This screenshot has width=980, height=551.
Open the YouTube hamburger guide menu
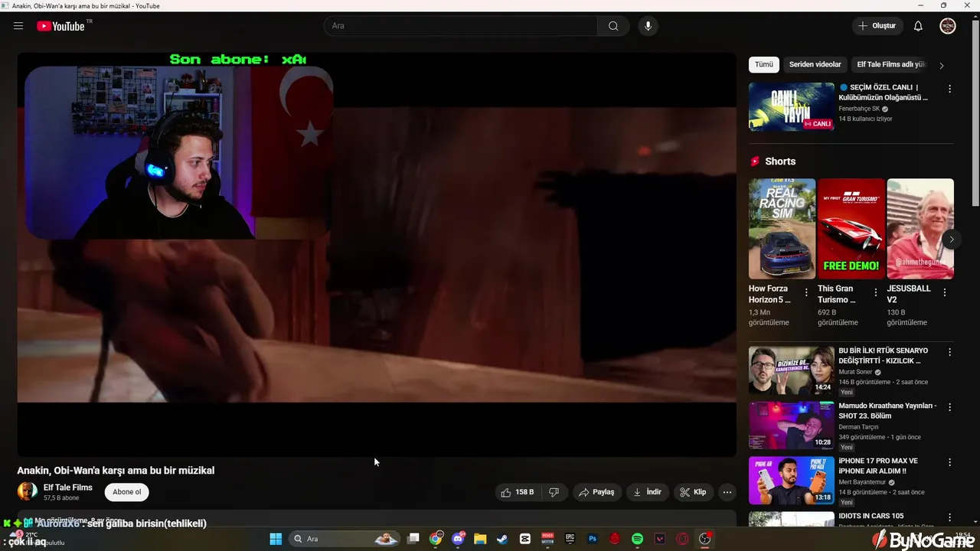(18, 26)
